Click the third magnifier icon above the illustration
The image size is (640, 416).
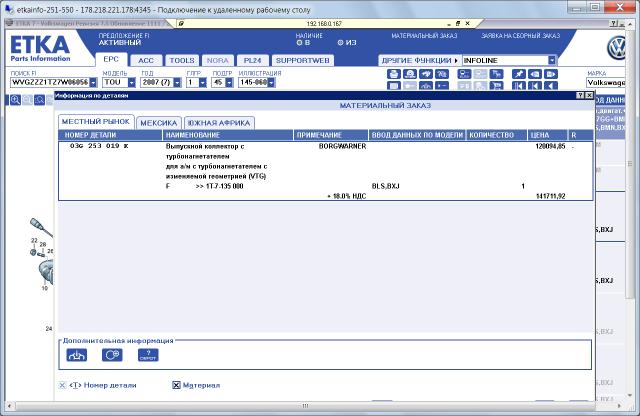click(x=40, y=100)
